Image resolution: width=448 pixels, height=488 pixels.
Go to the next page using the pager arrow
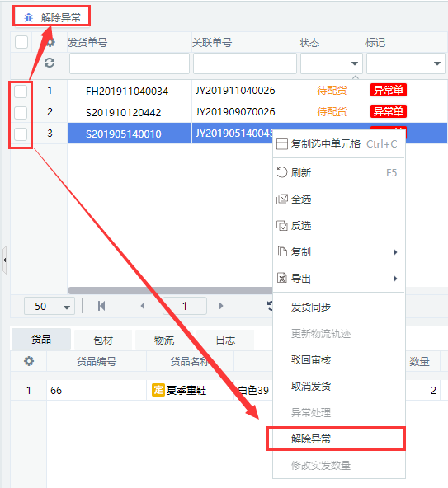coord(221,306)
